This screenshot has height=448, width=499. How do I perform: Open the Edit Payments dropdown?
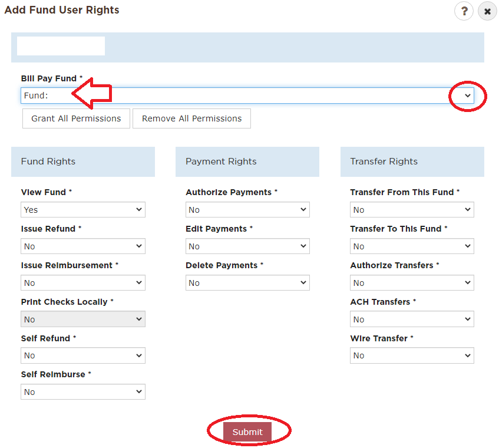tap(247, 246)
